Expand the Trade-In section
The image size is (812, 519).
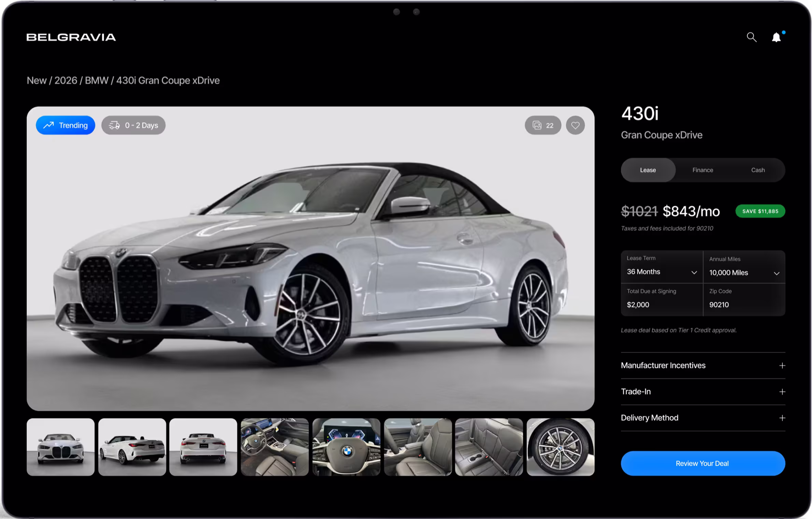tap(703, 392)
